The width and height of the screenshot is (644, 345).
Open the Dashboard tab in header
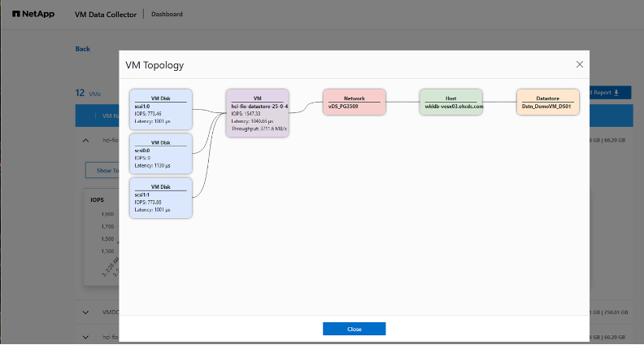tap(167, 14)
